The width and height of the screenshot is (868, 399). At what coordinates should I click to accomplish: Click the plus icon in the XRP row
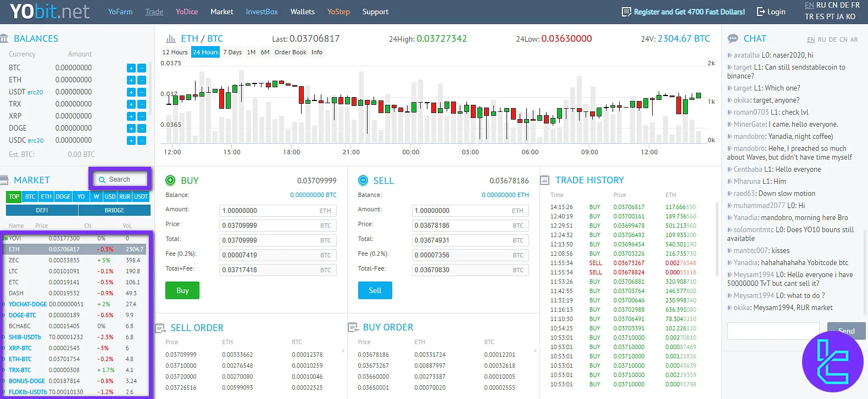[x=131, y=116]
